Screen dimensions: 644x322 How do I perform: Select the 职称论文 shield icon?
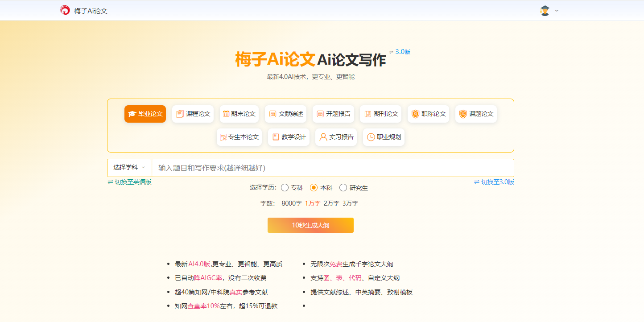(415, 114)
